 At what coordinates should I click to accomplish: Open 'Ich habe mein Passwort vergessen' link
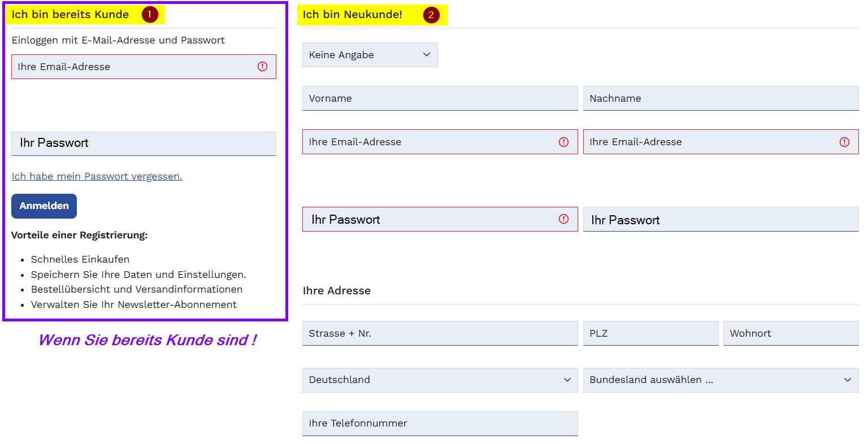pyautogui.click(x=97, y=176)
